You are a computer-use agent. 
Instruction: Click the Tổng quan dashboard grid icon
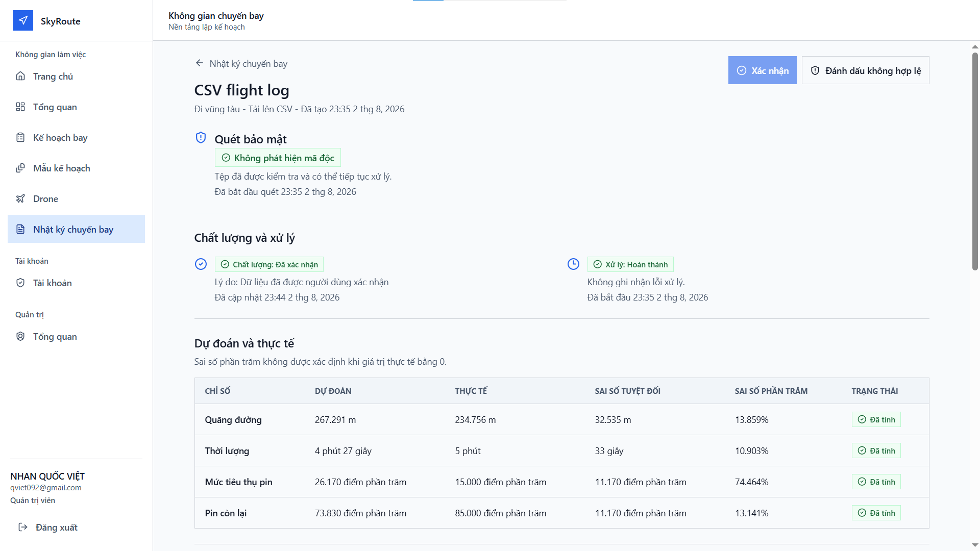pos(20,107)
